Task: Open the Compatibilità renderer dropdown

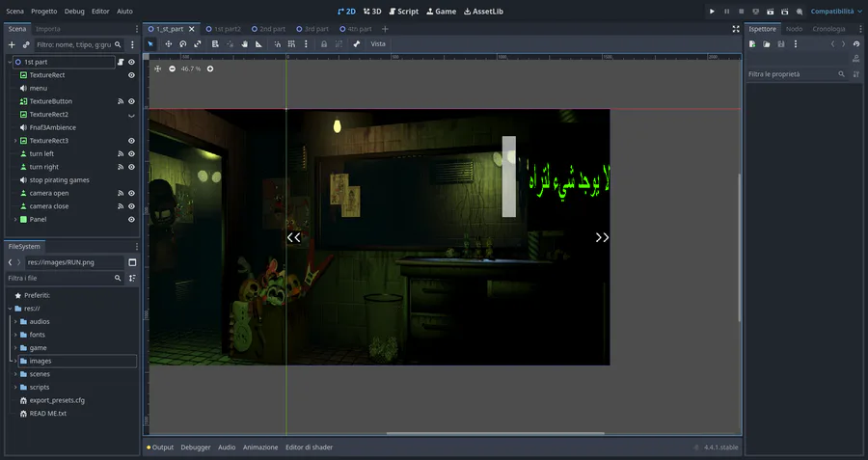Action: pos(835,12)
